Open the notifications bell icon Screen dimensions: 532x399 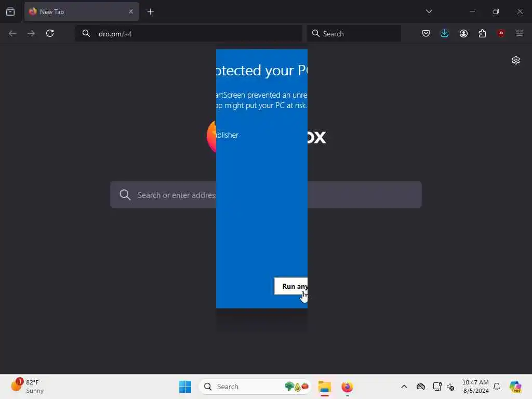497,387
